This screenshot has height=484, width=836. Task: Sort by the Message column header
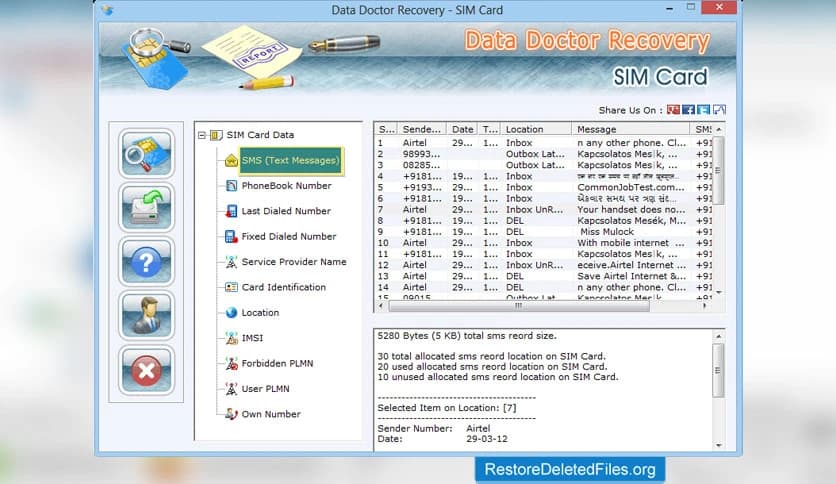pyautogui.click(x=631, y=129)
